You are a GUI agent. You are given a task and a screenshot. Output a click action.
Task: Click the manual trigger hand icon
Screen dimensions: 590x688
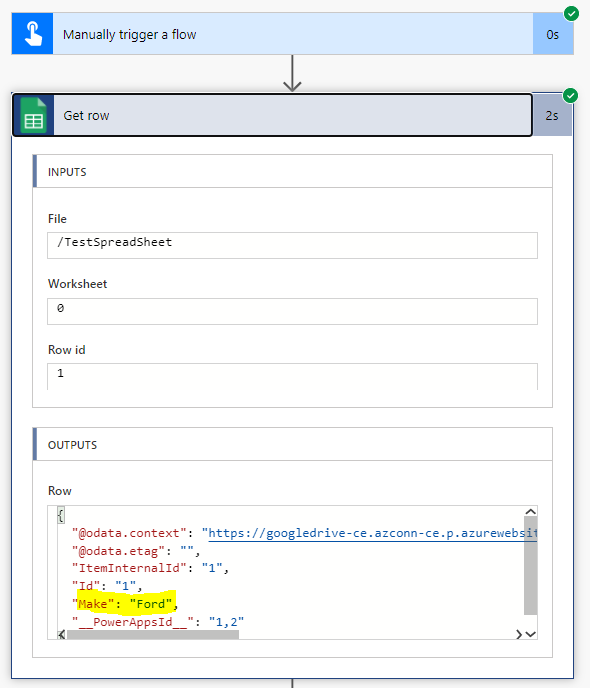(32, 34)
